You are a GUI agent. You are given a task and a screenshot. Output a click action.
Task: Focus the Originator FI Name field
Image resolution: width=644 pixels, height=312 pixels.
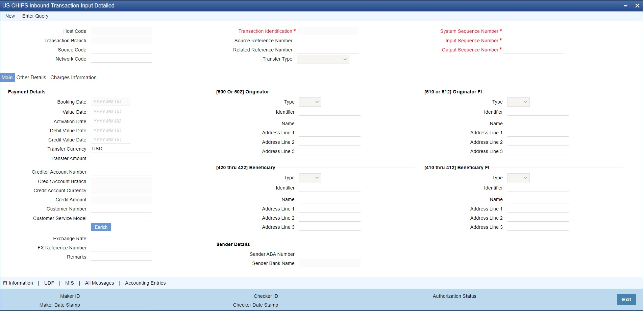(538, 124)
